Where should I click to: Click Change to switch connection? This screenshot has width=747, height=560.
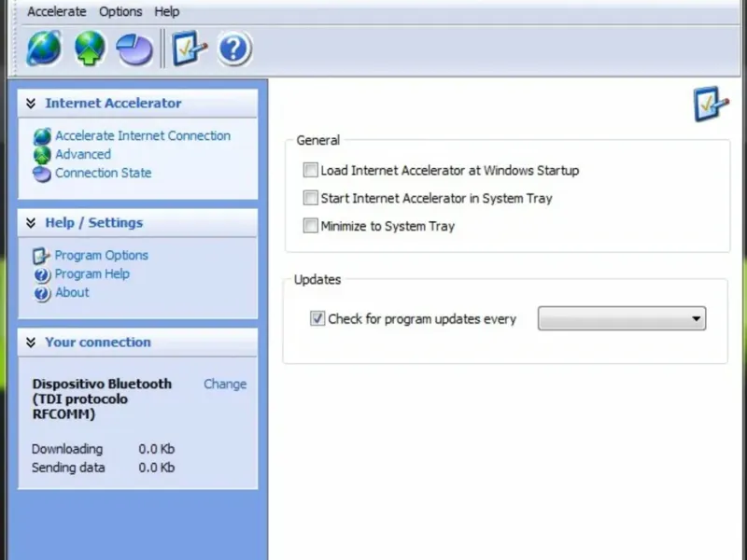(x=225, y=385)
